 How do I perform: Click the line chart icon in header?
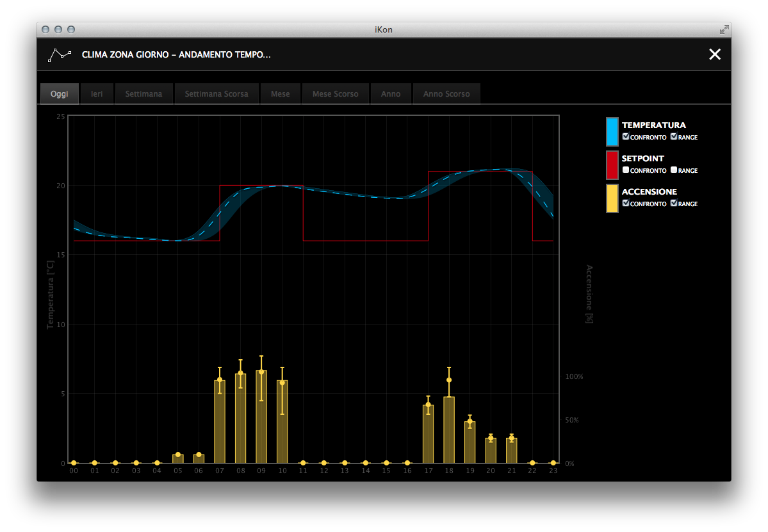coord(60,55)
